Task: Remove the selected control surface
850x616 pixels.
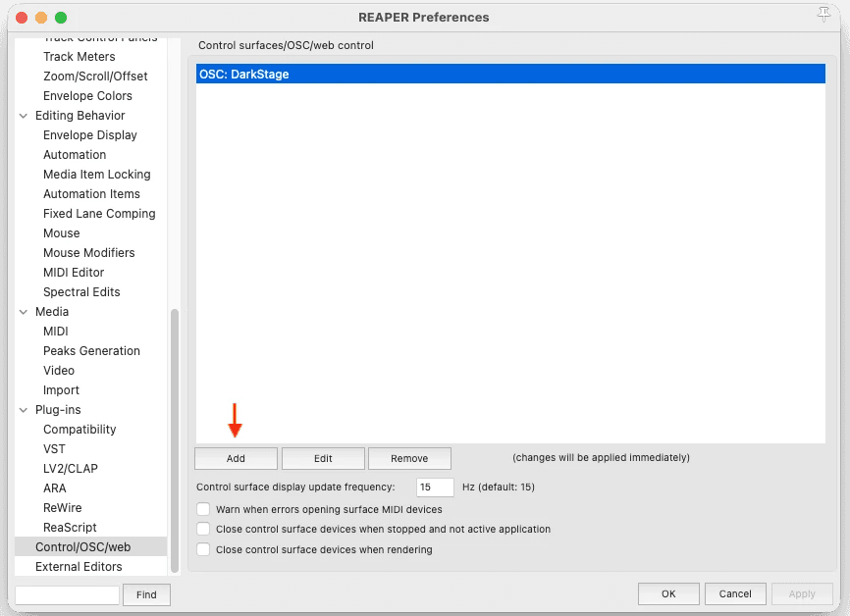Action: click(409, 458)
